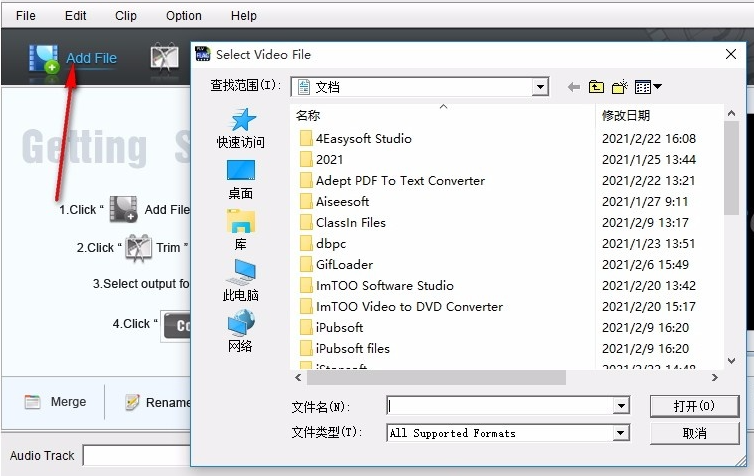Click the Trim scissors toolbar icon
The width and height of the screenshot is (754, 476).
[x=164, y=58]
